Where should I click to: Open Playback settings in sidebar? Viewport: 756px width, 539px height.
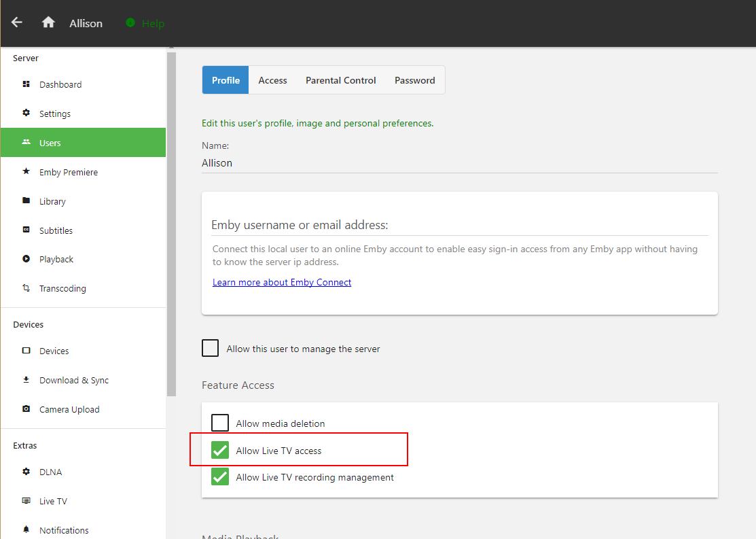[84, 259]
